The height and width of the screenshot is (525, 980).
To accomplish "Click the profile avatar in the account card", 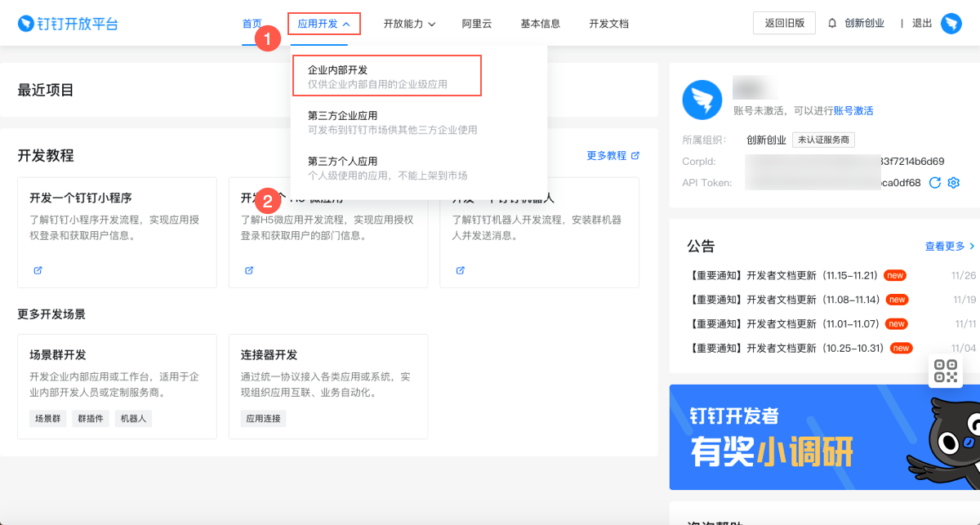I will coord(702,101).
